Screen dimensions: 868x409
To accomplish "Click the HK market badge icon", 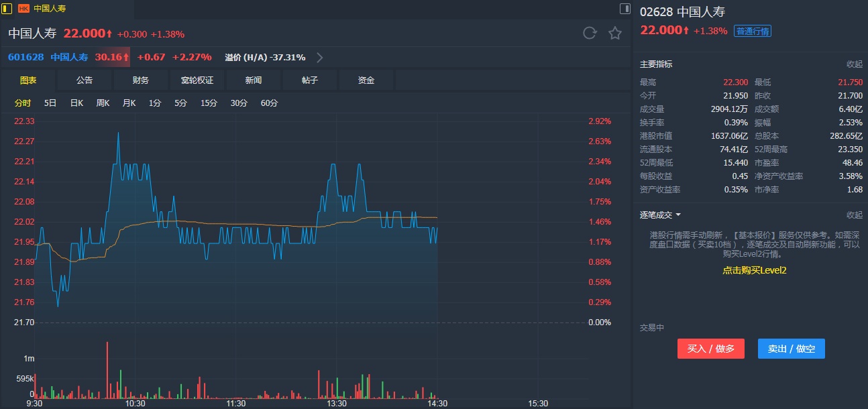I will (23, 9).
